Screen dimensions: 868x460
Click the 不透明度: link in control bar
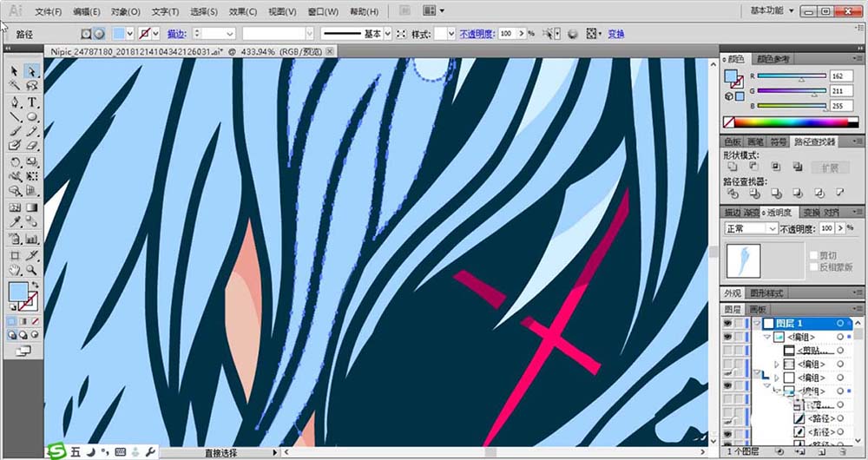[x=476, y=34]
